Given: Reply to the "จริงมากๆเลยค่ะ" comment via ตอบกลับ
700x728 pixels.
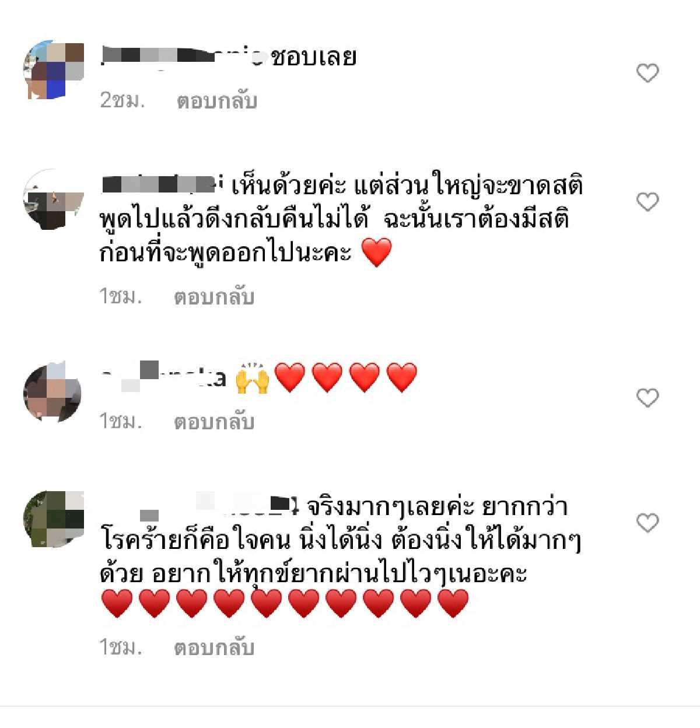Looking at the screenshot, I should pyautogui.click(x=214, y=647).
